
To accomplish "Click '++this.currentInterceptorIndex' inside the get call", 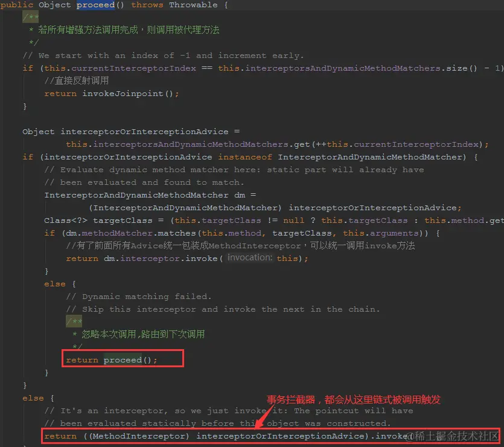I will pos(397,144).
